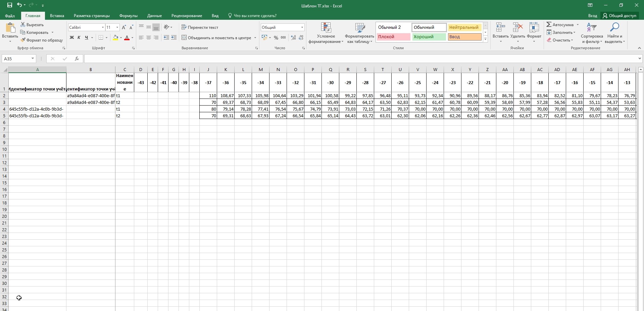Apply the Плохой cell style
644x311 pixels.
[393, 37]
